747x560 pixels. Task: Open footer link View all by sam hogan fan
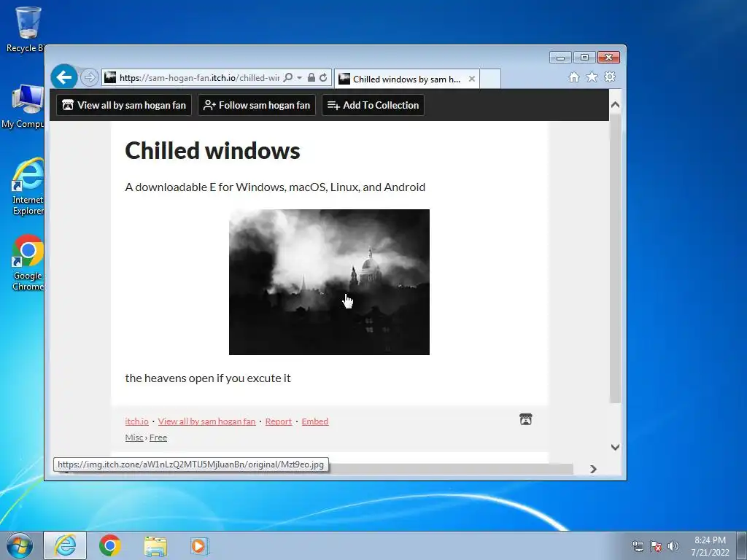(206, 421)
